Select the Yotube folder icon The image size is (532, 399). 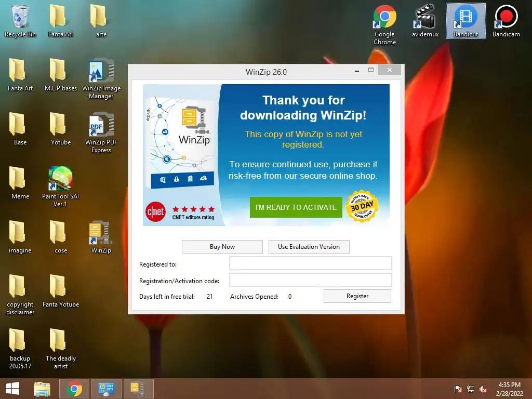click(60, 129)
